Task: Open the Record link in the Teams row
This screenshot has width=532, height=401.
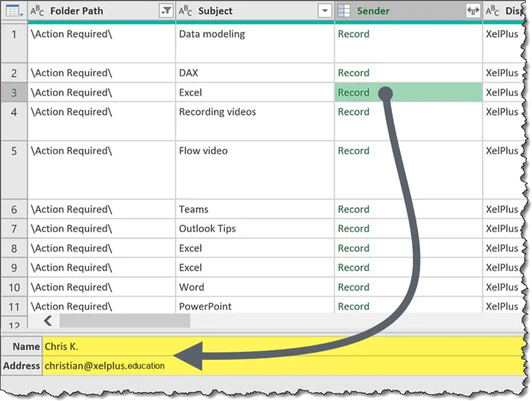Action: coord(353,209)
